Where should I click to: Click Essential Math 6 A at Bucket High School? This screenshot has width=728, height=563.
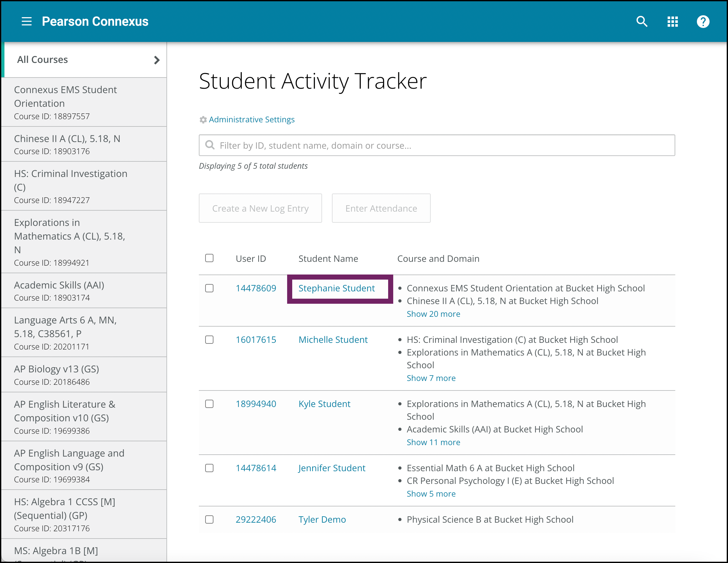pyautogui.click(x=490, y=468)
